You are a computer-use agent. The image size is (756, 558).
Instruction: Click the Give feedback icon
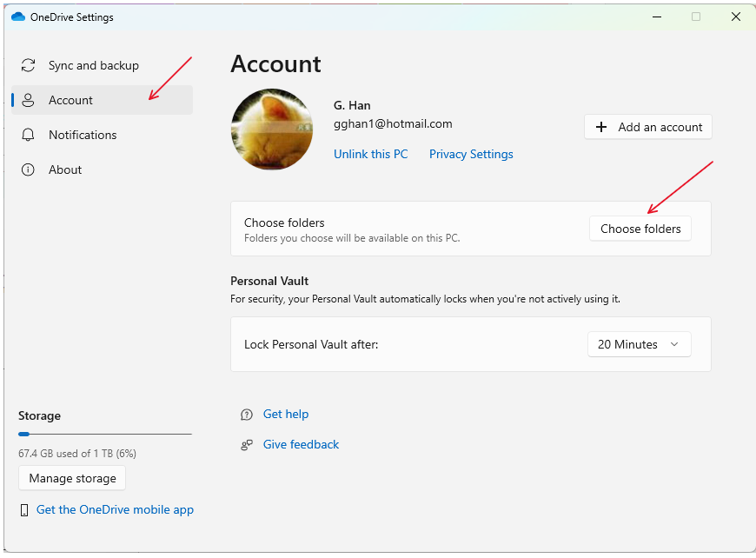click(x=246, y=444)
